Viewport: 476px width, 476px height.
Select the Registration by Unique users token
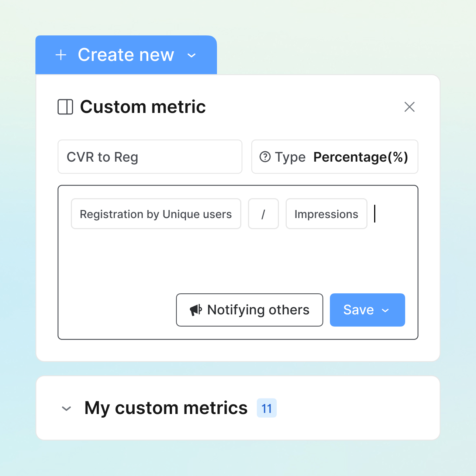(x=156, y=214)
